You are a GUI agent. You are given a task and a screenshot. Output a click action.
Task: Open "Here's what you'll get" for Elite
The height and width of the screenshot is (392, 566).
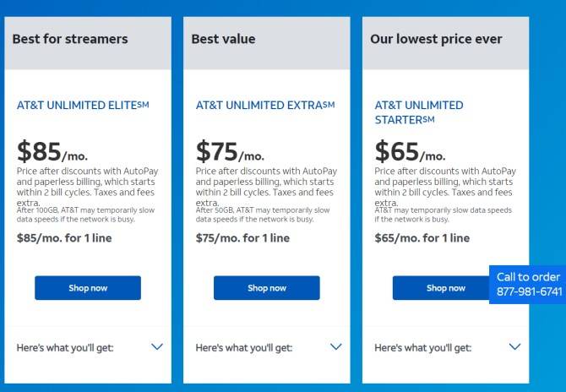tap(65, 347)
